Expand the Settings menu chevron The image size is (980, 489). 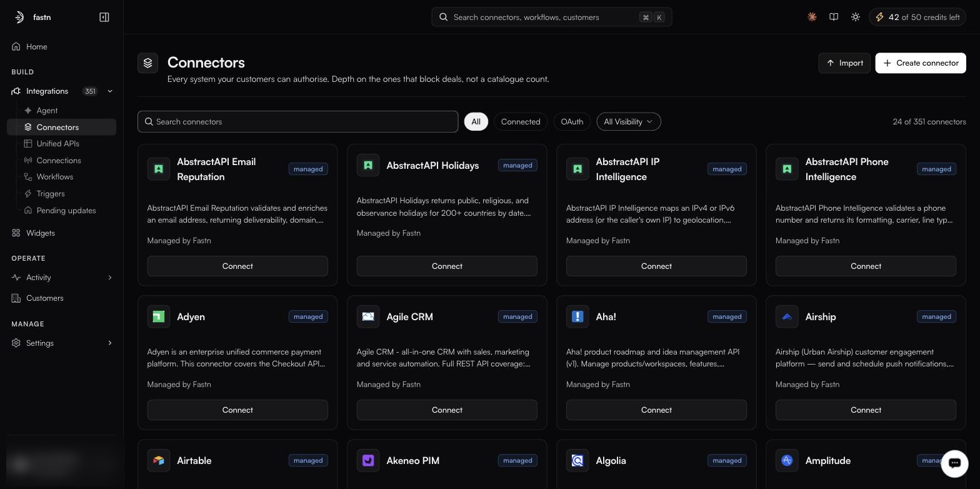click(110, 343)
